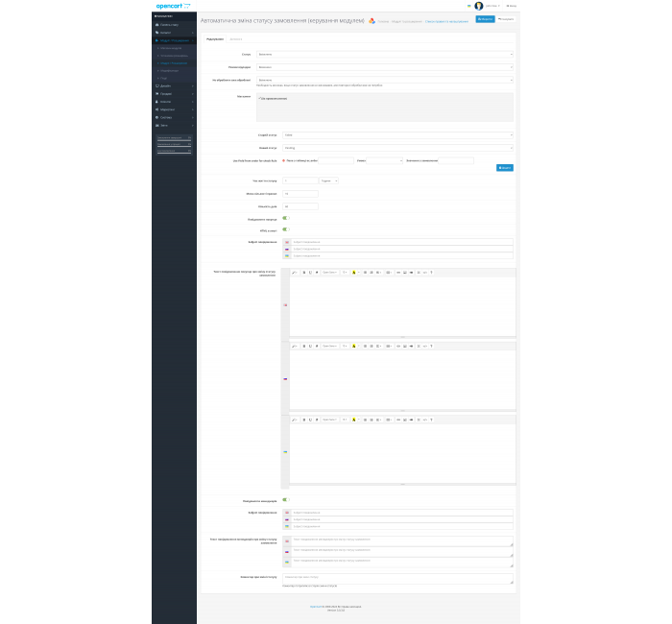Toggle fullscreen in the first editor toolbar
672x624 pixels.
[x=419, y=273]
